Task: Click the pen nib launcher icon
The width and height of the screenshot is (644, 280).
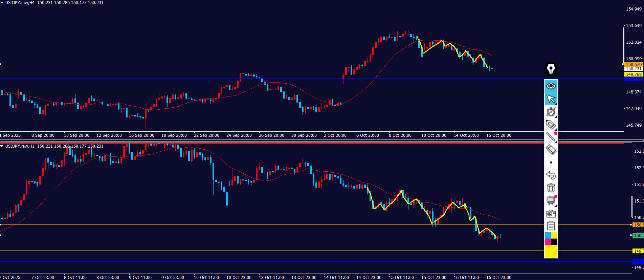Action: pyautogui.click(x=551, y=69)
